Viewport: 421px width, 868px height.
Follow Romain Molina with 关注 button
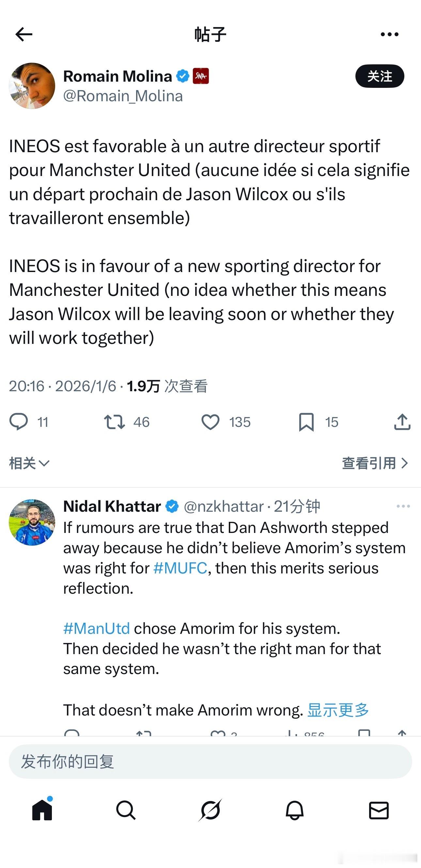point(380,76)
